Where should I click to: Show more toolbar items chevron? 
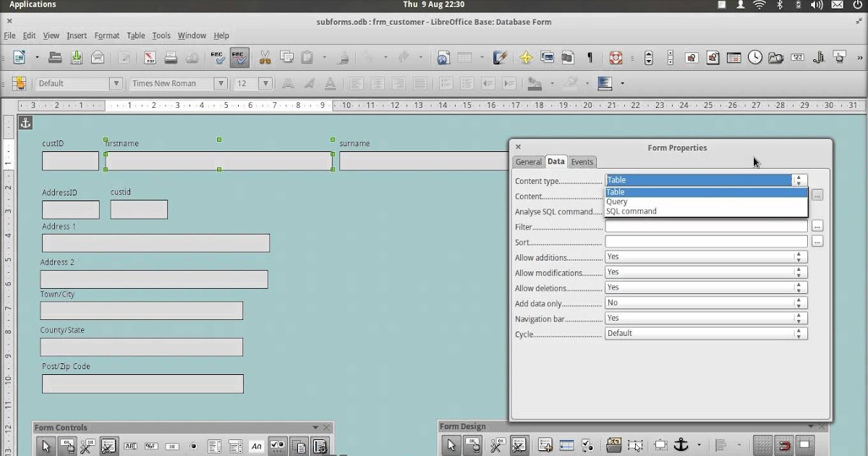859,58
